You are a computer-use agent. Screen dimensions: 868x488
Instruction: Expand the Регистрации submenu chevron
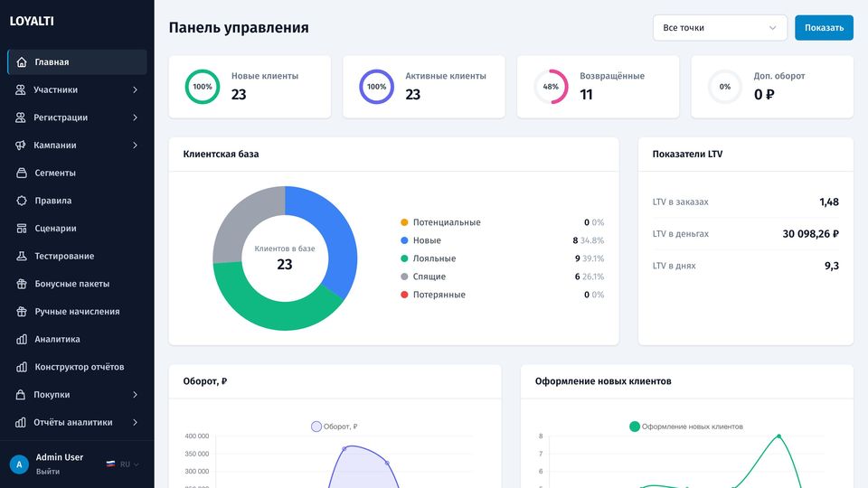tap(135, 117)
